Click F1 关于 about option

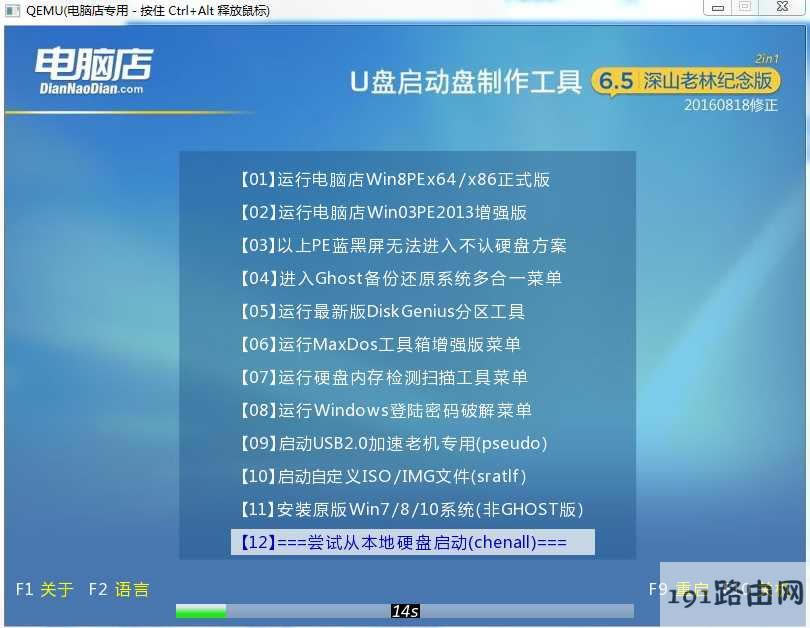click(44, 589)
